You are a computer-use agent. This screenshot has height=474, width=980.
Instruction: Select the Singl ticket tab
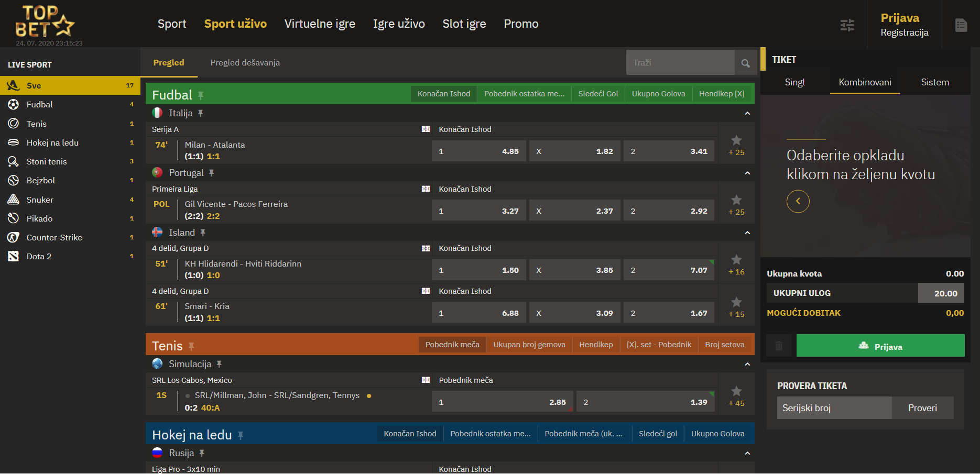click(x=794, y=82)
